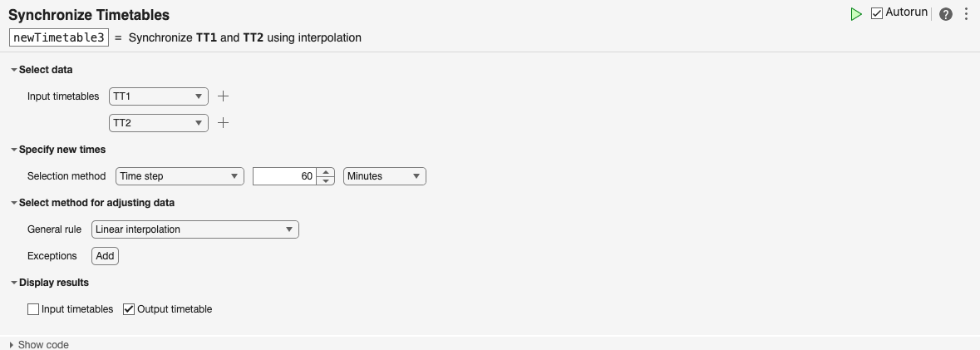The image size is (980, 350).
Task: Click the Add exceptions button
Action: click(105, 256)
